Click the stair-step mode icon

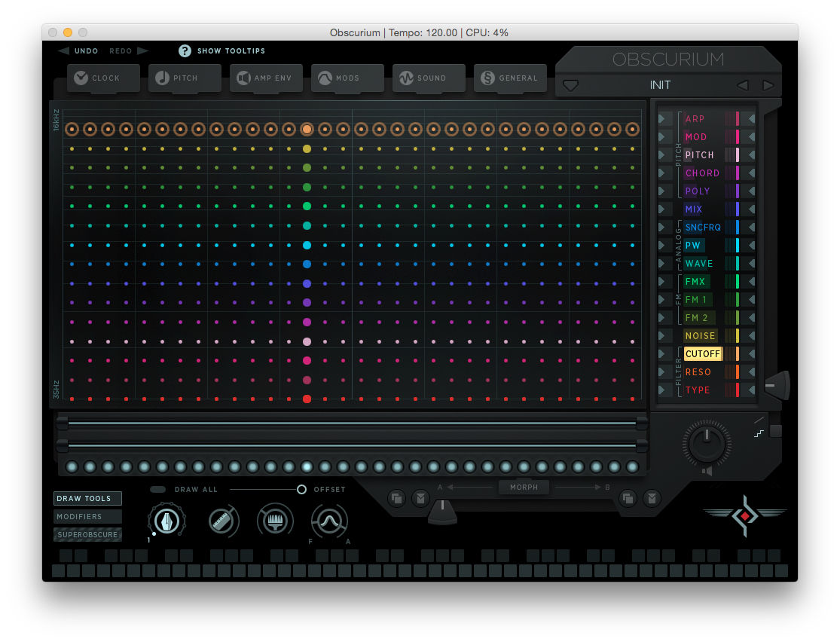point(759,433)
